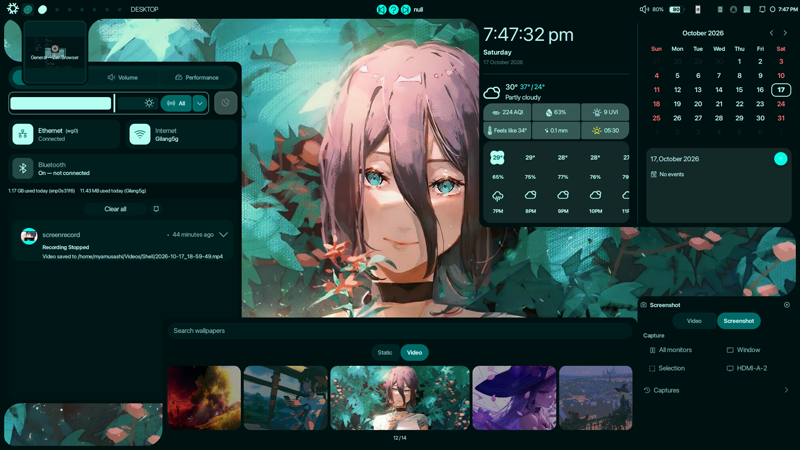This screenshot has width=800, height=450.
Task: Open the notification bell in the top bar
Action: point(762,9)
